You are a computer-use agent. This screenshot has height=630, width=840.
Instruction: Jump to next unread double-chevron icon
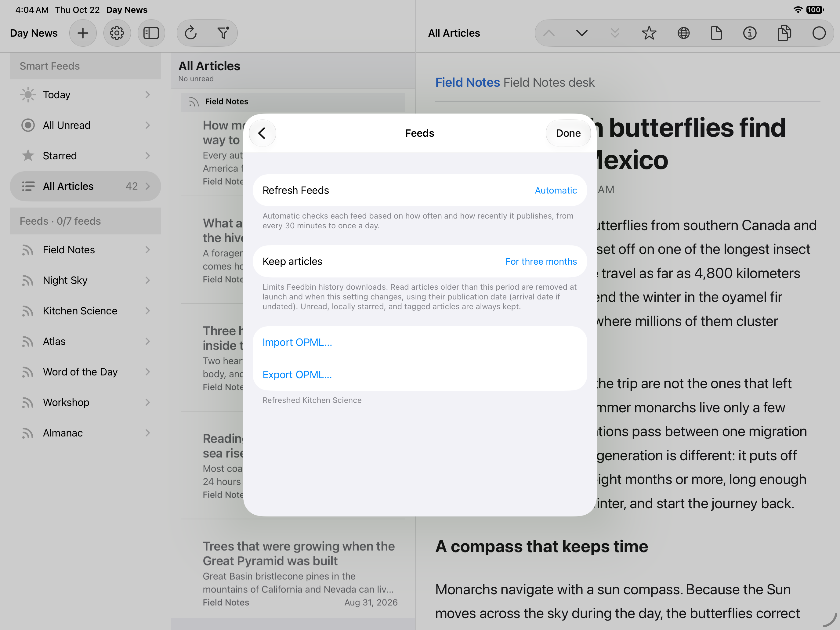(615, 33)
